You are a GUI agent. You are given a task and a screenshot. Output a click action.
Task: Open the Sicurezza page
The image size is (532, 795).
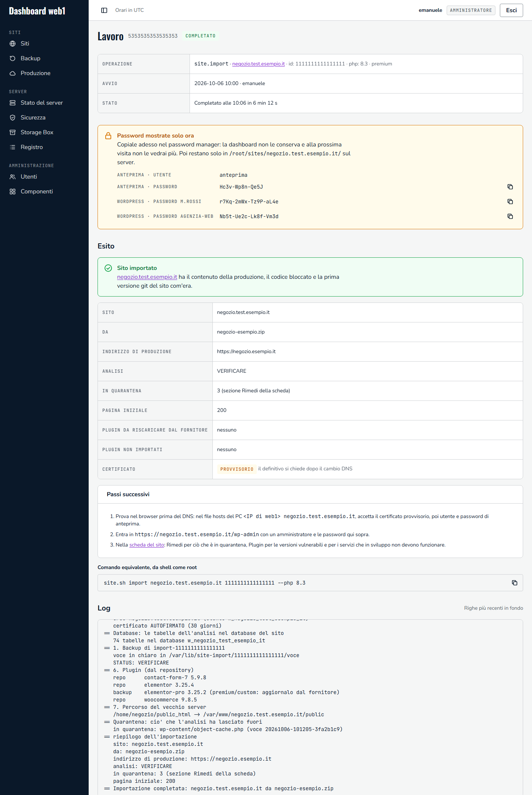[44, 118]
